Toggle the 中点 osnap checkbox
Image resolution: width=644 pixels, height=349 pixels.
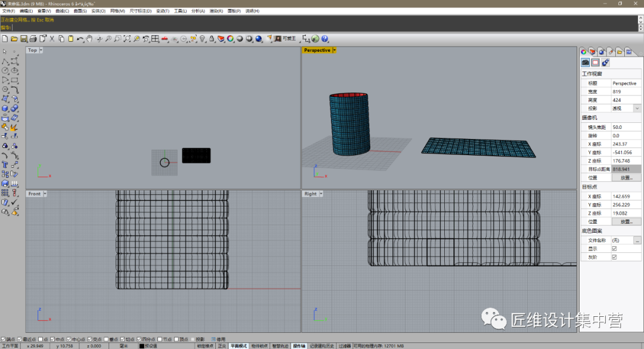[x=52, y=339]
